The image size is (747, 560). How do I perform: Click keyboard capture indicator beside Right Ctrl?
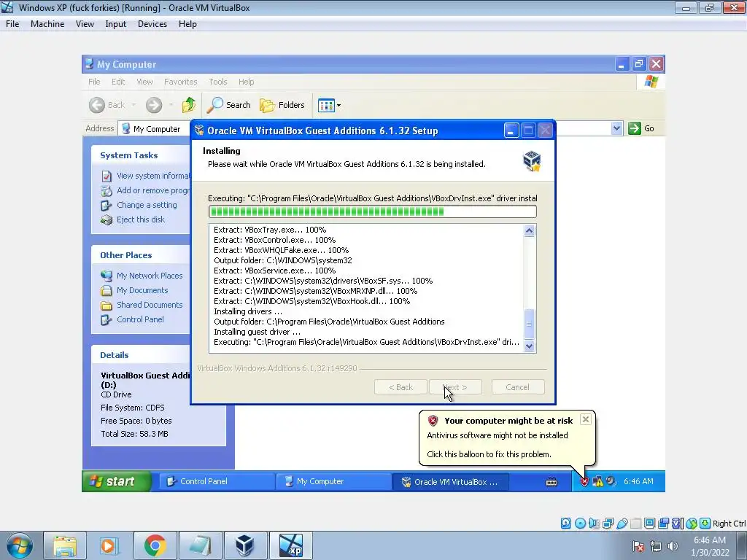[705, 524]
